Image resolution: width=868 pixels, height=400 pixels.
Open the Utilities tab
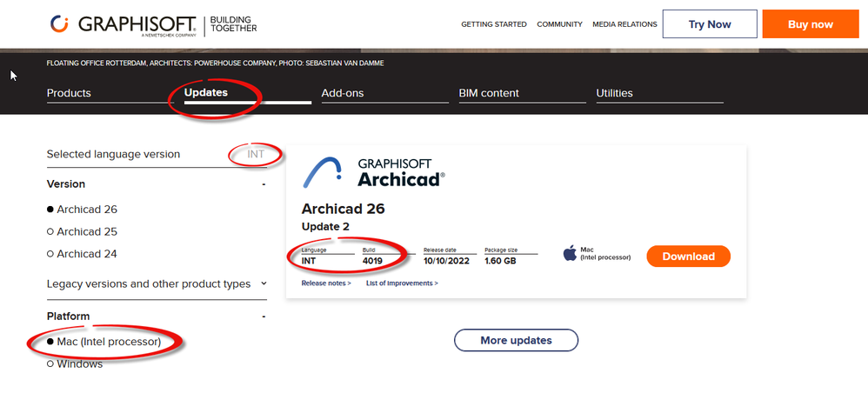click(x=659, y=94)
